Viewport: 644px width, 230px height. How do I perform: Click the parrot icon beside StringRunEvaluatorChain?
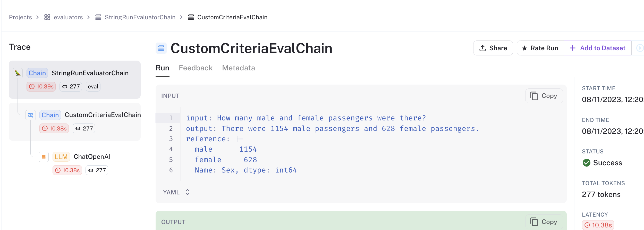pos(18,73)
